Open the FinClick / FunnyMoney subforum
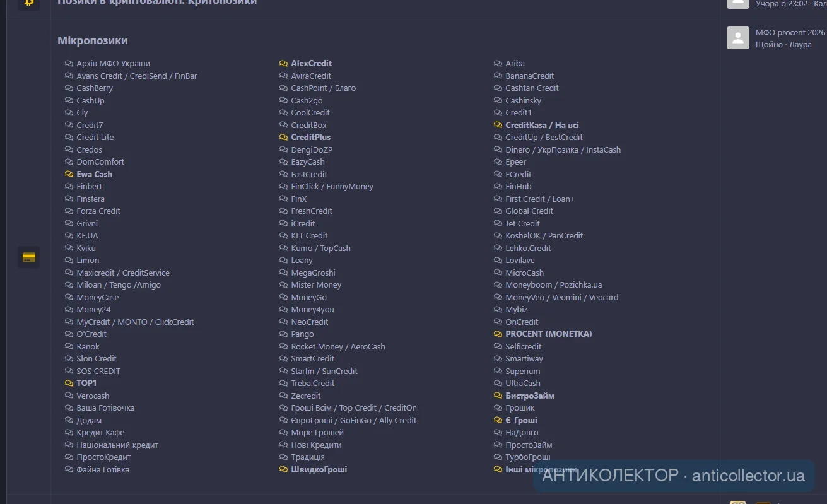 coord(332,187)
